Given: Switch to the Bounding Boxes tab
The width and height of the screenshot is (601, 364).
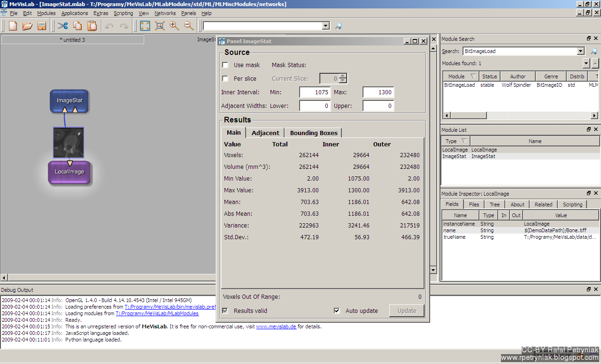Looking at the screenshot, I should pyautogui.click(x=314, y=133).
